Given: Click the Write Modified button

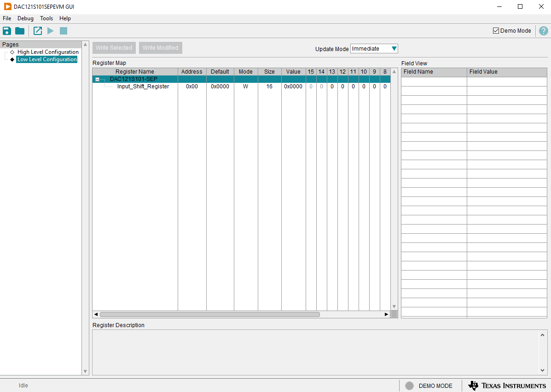Looking at the screenshot, I should point(160,47).
